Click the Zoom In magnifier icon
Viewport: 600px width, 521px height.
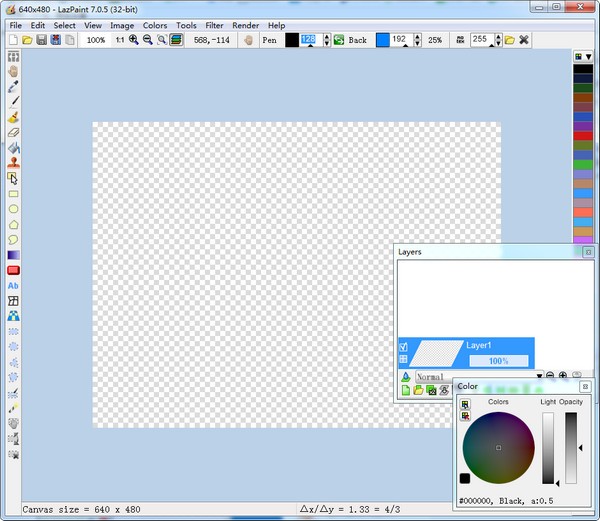[133, 40]
